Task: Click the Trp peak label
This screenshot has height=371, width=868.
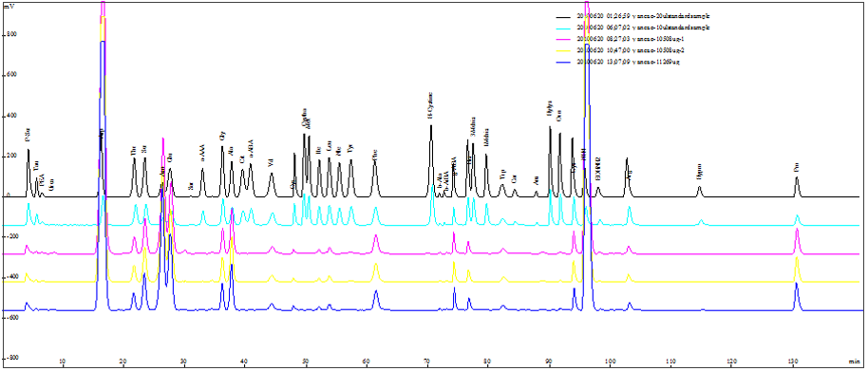Action: (x=502, y=175)
